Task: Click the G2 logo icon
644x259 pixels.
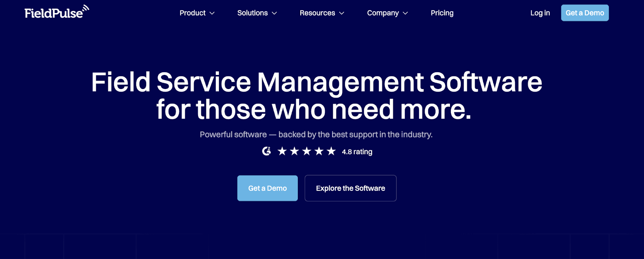Action: [x=266, y=151]
